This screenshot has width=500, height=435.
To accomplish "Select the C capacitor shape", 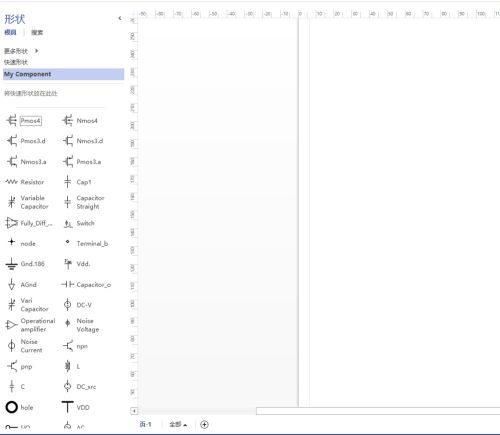I will [16, 387].
